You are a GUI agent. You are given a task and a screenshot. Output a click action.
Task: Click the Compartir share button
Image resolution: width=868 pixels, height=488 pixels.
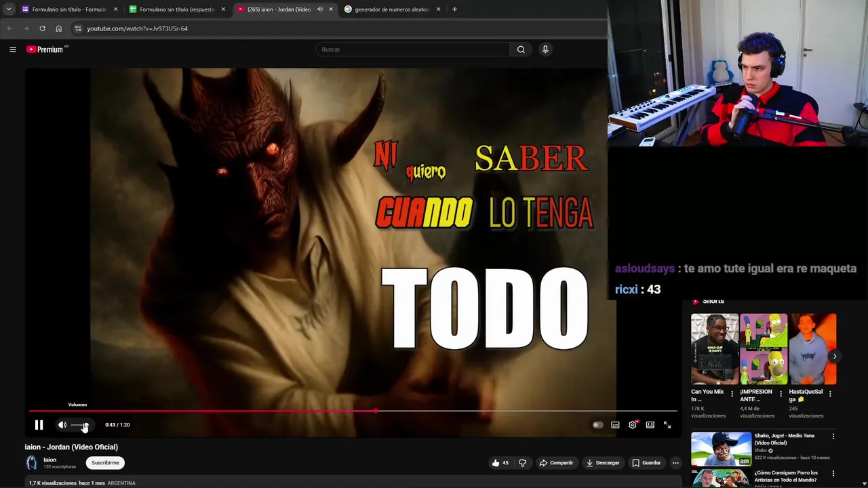[556, 463]
